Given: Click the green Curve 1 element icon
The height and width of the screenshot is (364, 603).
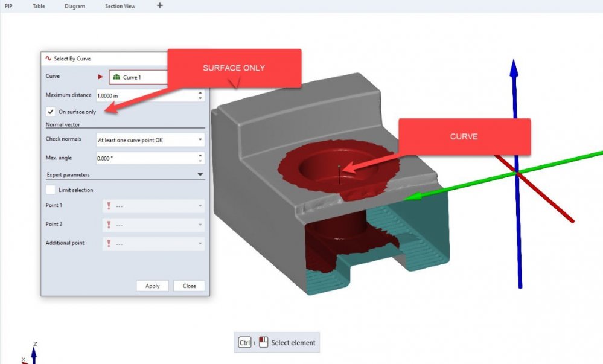Looking at the screenshot, I should pos(116,77).
